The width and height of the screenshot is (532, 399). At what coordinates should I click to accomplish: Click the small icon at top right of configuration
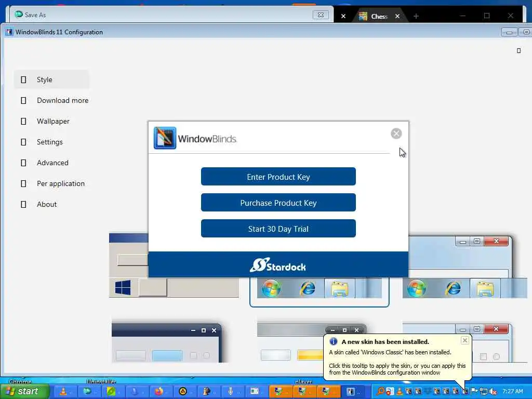point(518,50)
